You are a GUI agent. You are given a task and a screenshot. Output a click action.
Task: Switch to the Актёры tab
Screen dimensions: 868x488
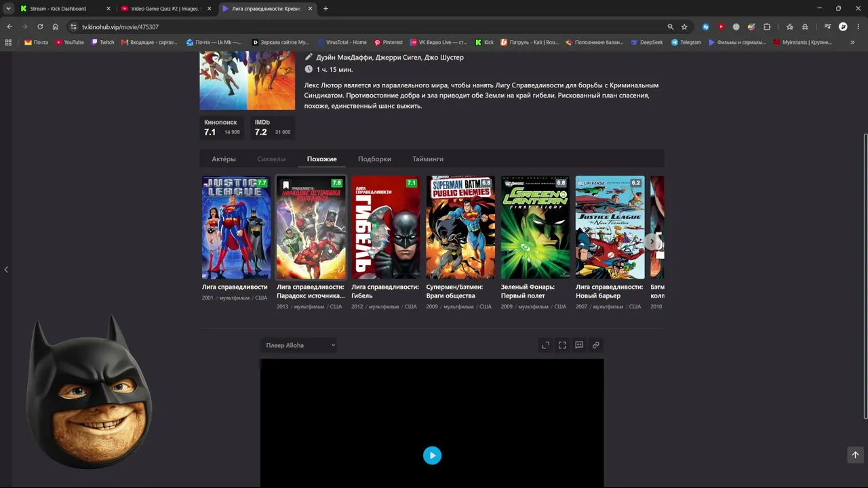224,159
